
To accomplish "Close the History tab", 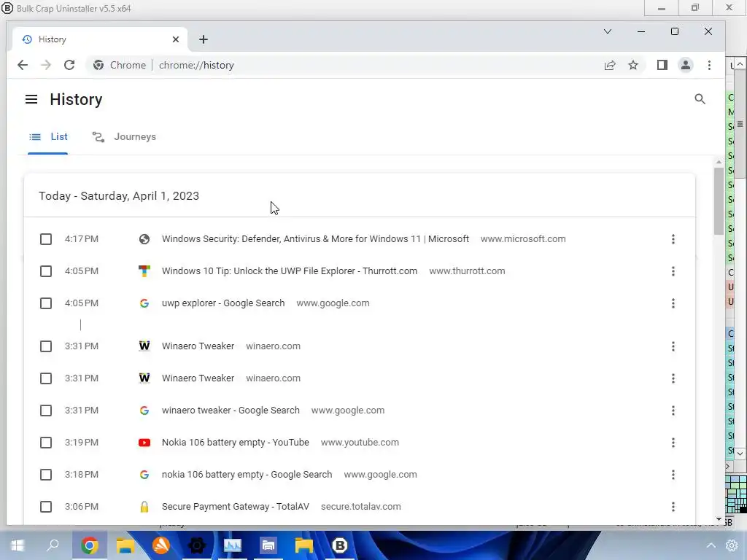I will pos(176,39).
